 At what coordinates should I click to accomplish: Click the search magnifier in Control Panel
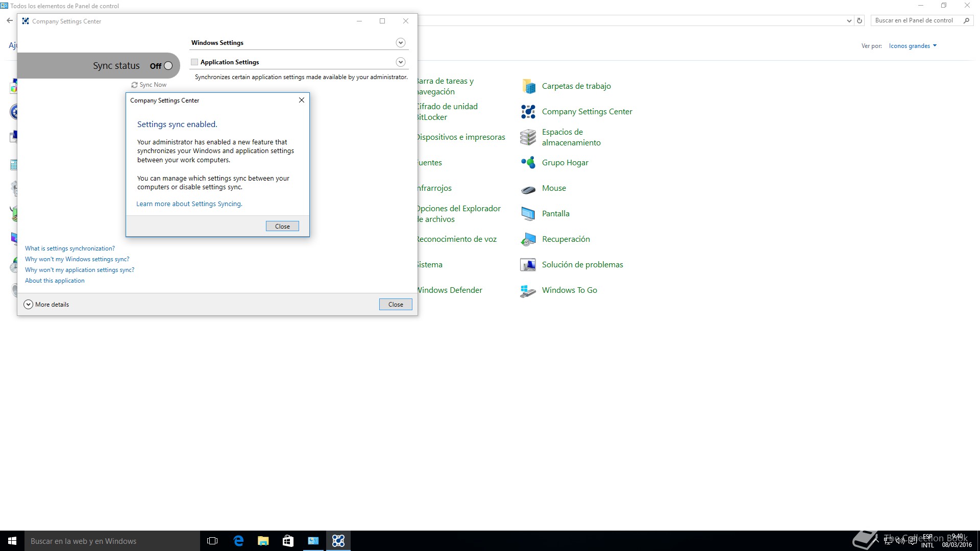click(966, 20)
